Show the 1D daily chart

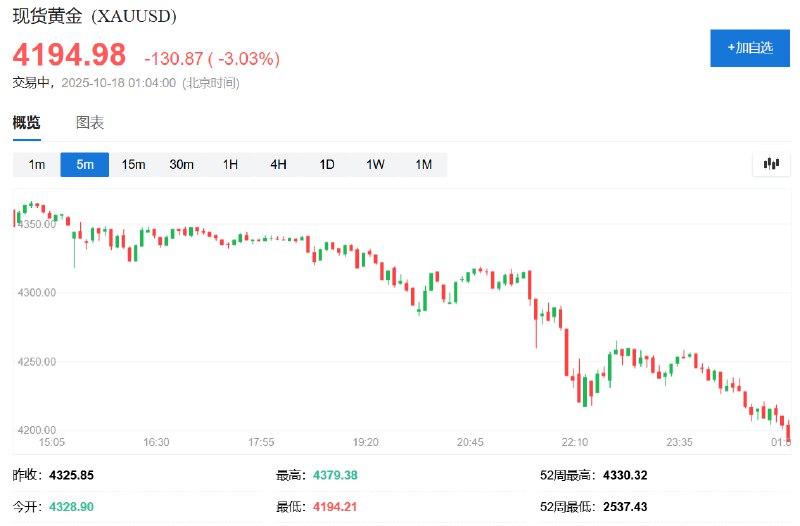[327, 164]
